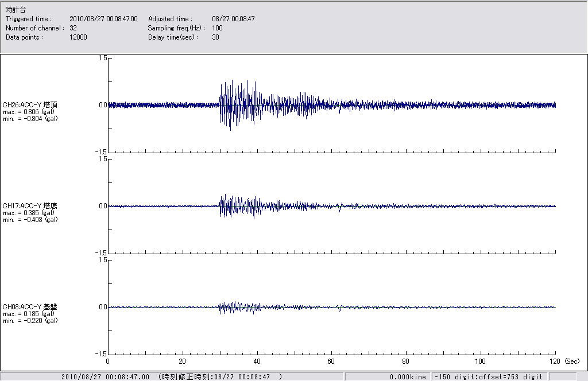Image resolution: width=588 pixels, height=381 pixels.
Task: Click the CH26 max 0.806 gal reading
Action: tap(28, 112)
